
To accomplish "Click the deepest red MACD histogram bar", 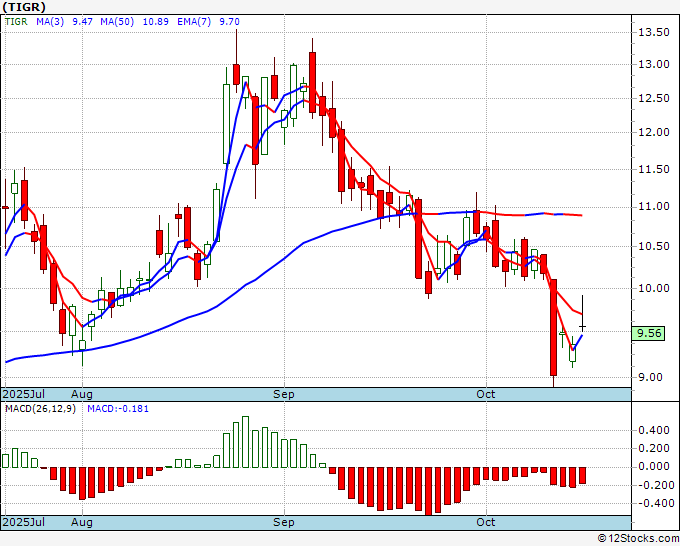I will 428,491.
